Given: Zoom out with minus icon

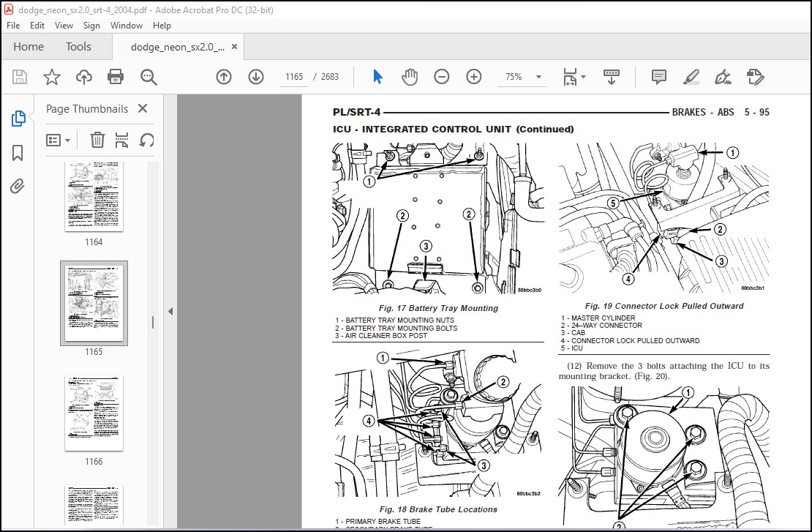Looking at the screenshot, I should click(441, 77).
